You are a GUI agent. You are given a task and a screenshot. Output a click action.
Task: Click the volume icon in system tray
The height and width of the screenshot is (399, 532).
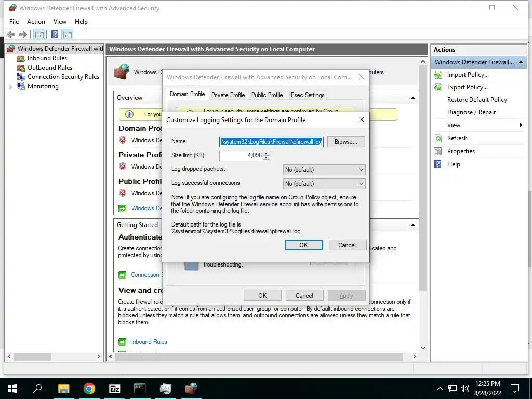point(465,389)
